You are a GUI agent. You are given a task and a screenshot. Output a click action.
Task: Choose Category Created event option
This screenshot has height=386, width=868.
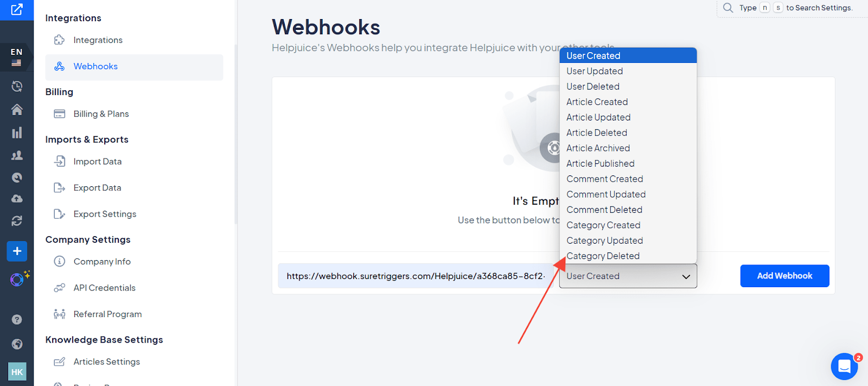click(628, 225)
